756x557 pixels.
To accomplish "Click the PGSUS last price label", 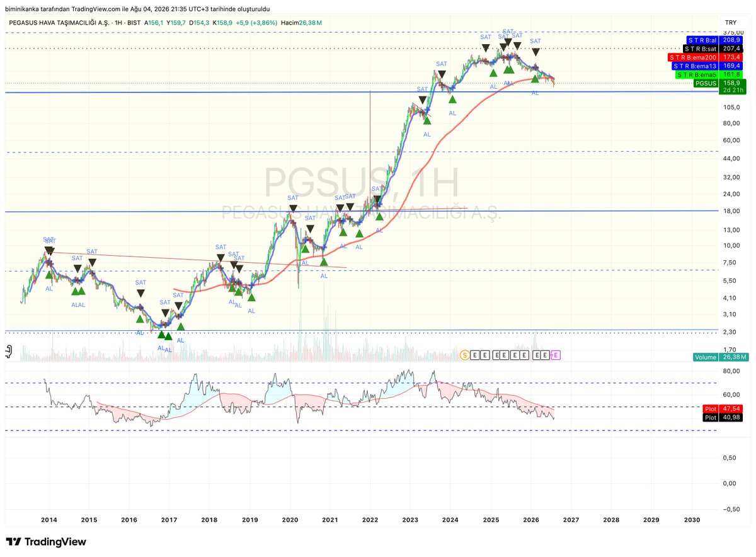I will pyautogui.click(x=720, y=83).
